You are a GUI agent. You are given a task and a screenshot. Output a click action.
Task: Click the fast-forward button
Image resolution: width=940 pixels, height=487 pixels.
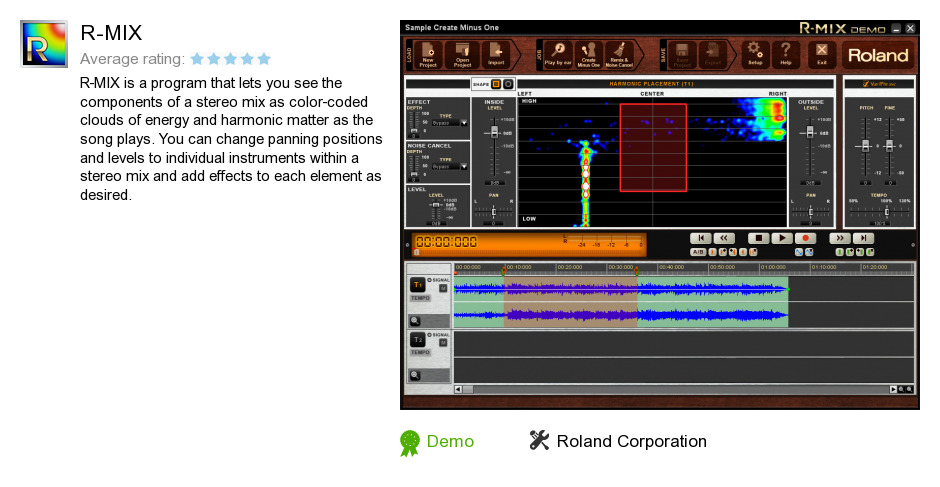click(x=840, y=238)
